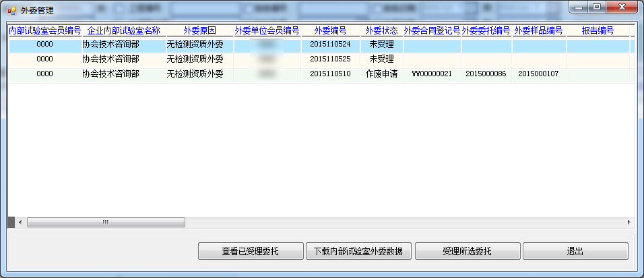This screenshot has height=278, width=644.
Task: Select row with 外委编号 2015110525
Action: [x=330, y=59]
